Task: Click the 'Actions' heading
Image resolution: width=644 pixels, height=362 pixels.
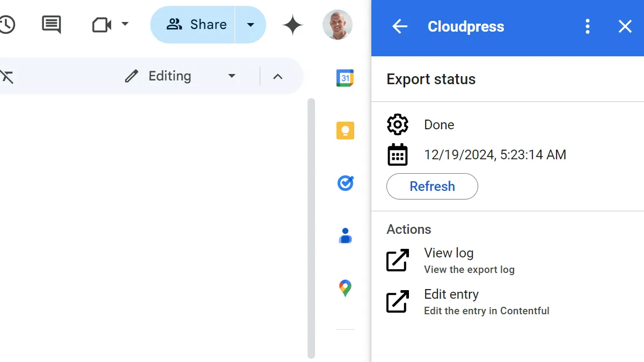Action: tap(409, 230)
